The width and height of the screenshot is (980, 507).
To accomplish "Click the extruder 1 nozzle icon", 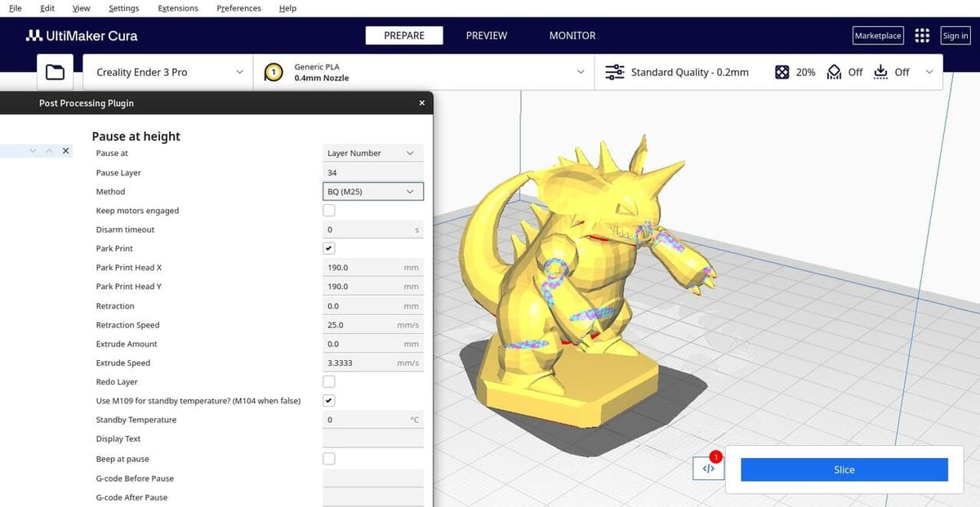I will 274,73.
